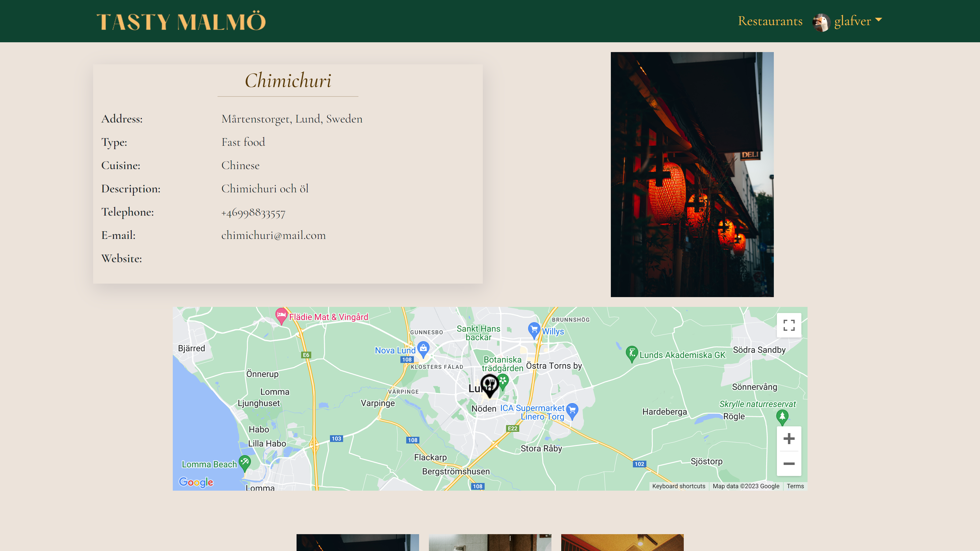
Task: Click the Willys shopping cart pin
Action: pyautogui.click(x=534, y=329)
